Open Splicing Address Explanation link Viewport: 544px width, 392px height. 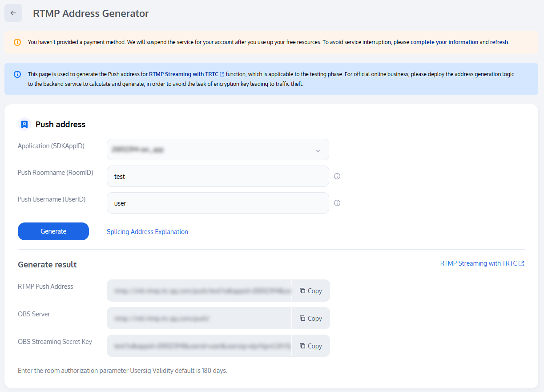click(147, 232)
